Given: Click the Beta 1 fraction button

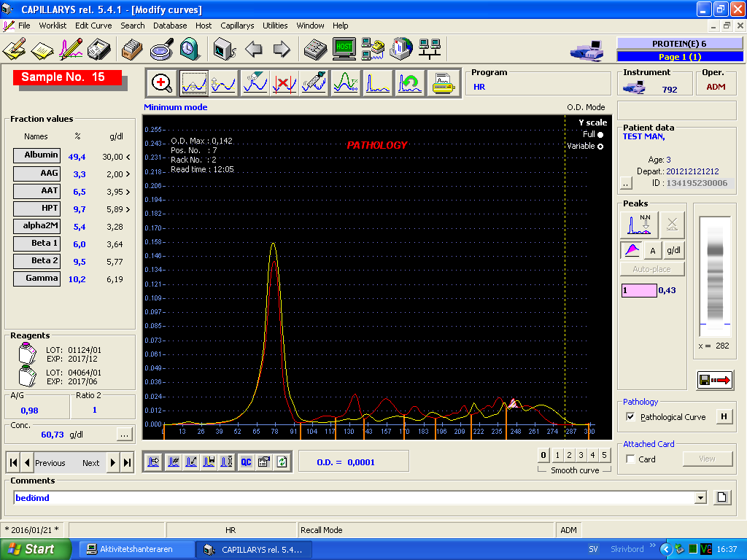Looking at the screenshot, I should click(36, 244).
